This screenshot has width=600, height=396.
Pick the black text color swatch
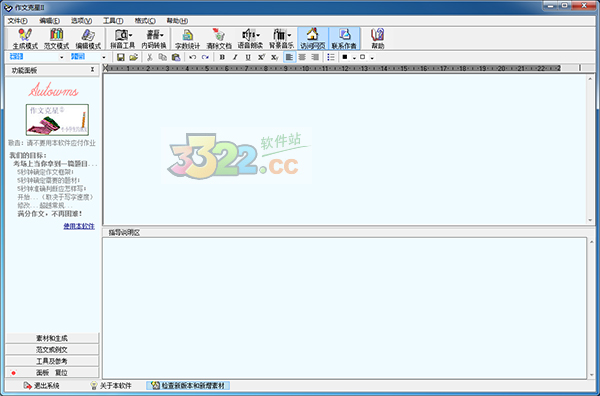pos(345,57)
